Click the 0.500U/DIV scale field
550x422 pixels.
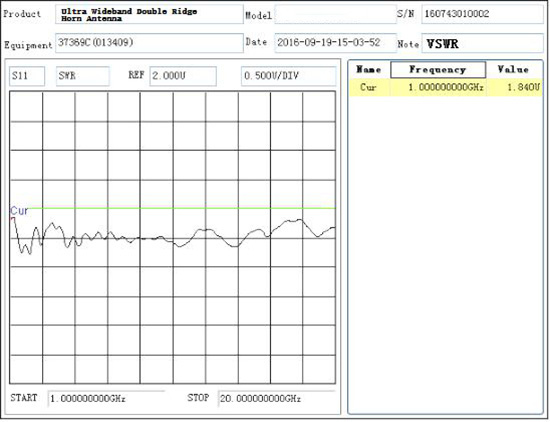click(288, 76)
